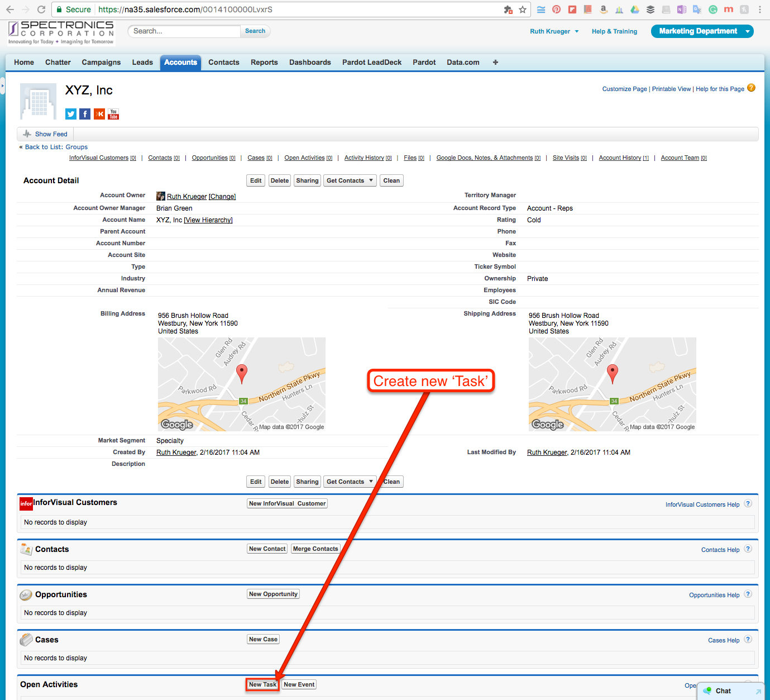Expand the Ruth Krueger user menu

point(577,31)
